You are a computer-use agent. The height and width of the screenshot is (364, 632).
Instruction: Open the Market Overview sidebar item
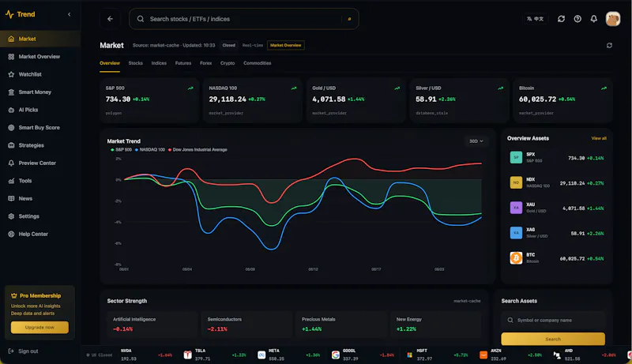tap(40, 56)
